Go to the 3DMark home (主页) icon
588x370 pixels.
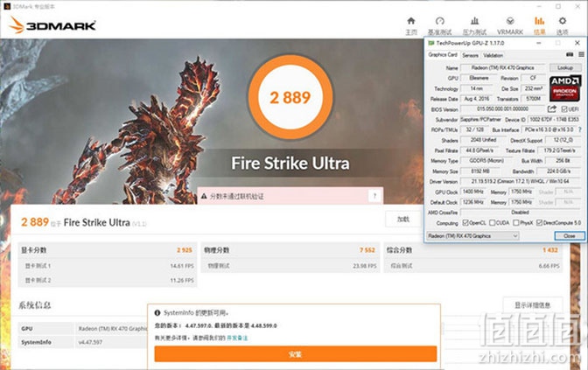click(411, 21)
